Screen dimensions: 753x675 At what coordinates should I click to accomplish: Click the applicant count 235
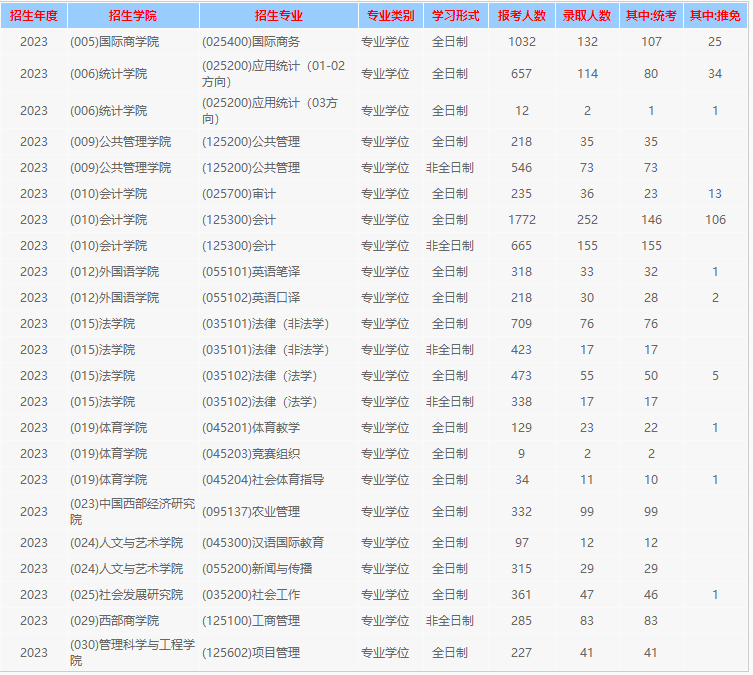[x=522, y=194]
